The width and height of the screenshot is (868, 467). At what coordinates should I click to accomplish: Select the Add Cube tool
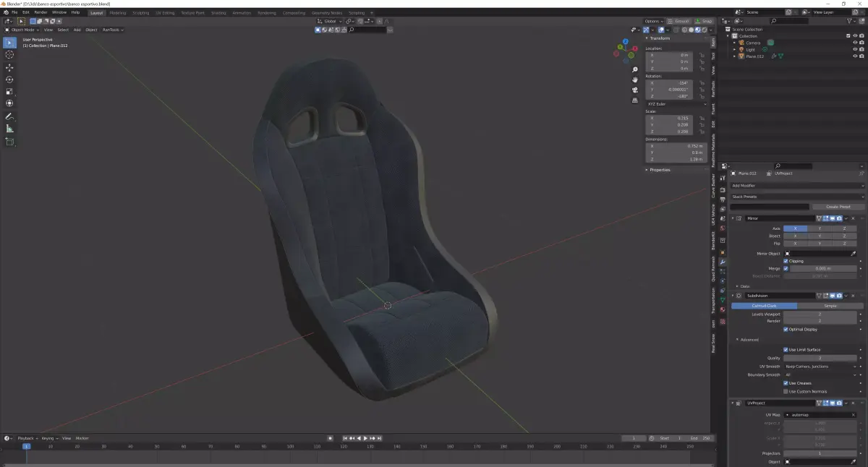(x=9, y=142)
